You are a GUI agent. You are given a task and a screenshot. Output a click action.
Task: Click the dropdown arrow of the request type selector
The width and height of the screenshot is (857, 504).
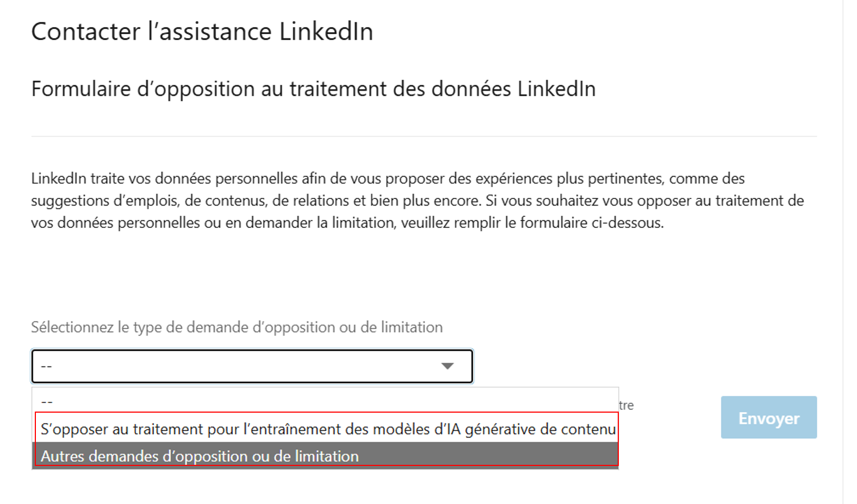click(447, 366)
